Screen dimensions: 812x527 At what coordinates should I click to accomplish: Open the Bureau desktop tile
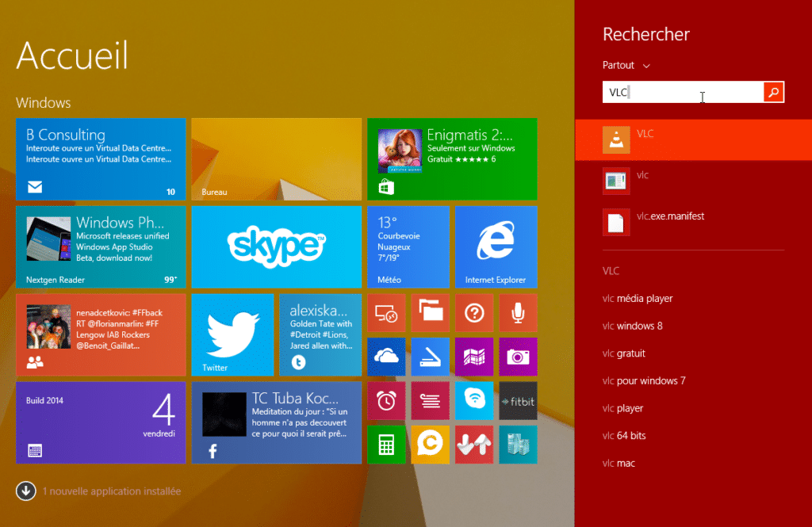point(277,159)
